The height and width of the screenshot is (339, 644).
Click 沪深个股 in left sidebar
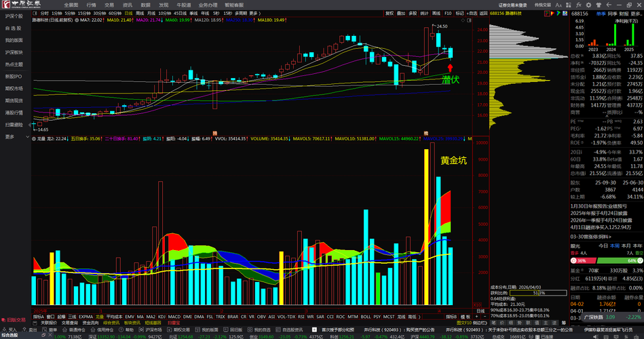14,16
